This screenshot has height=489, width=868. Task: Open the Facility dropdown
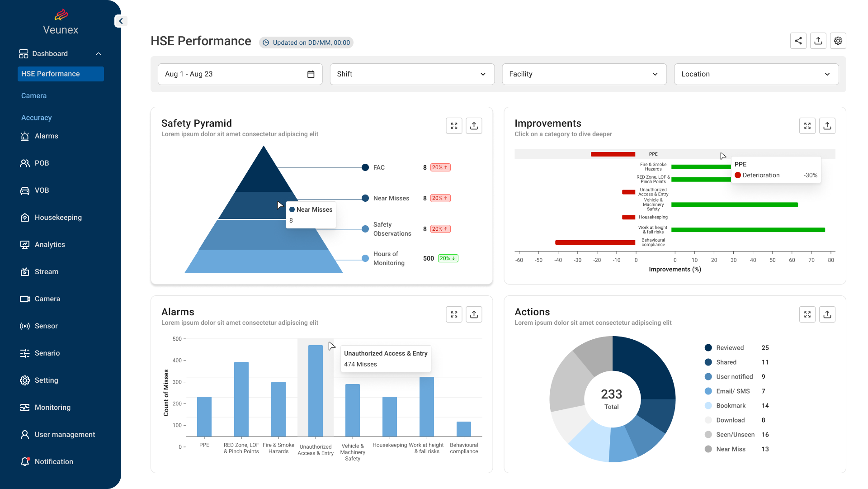584,74
